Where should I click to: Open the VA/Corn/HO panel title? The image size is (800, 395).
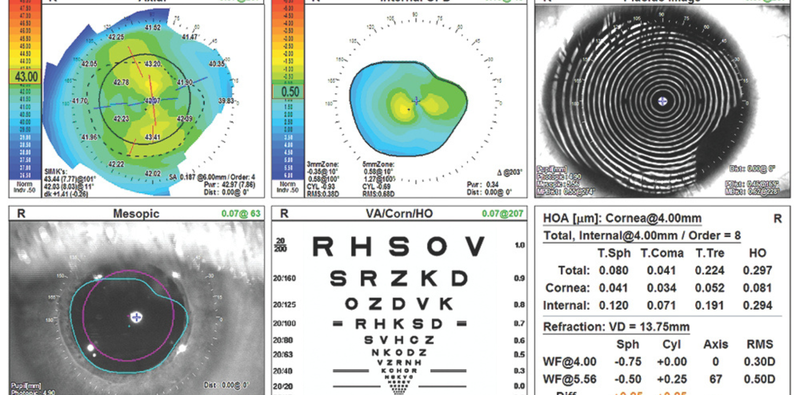coord(399,213)
